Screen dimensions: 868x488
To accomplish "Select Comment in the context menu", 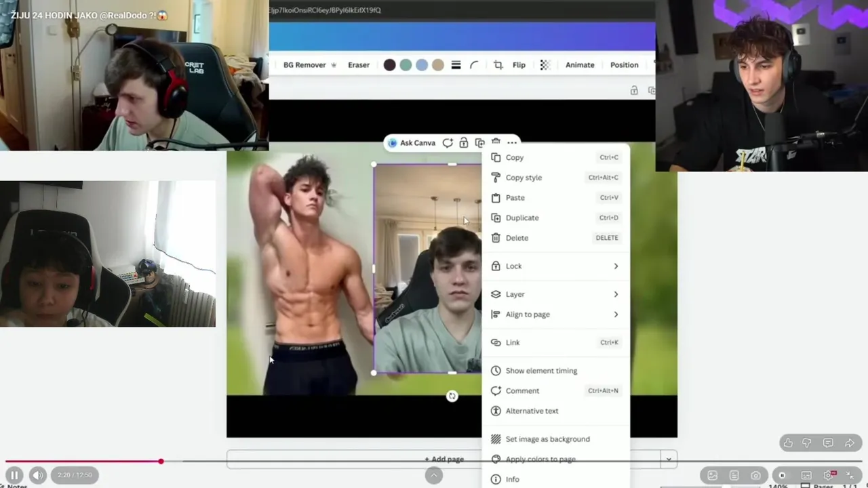I will pyautogui.click(x=556, y=391).
